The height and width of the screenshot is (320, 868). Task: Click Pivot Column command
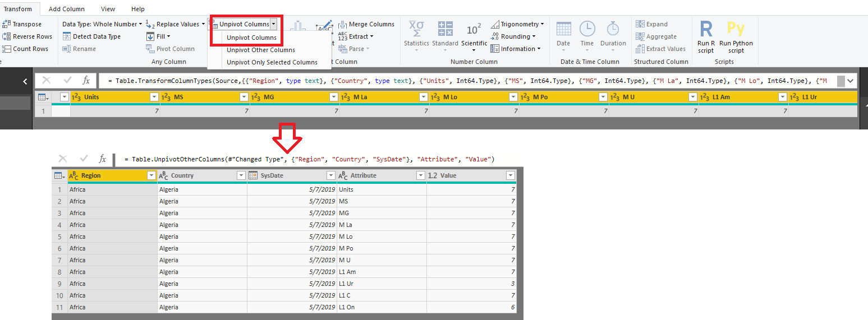click(x=170, y=49)
